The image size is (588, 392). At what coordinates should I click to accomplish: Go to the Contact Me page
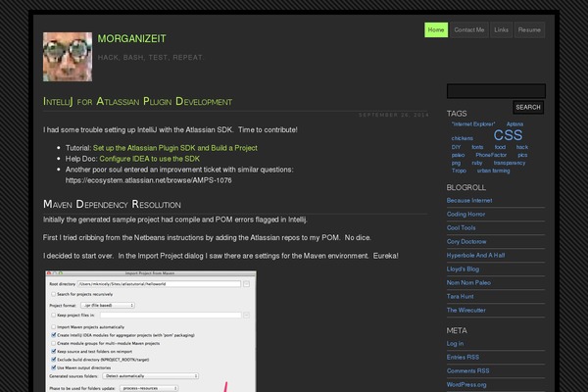(x=469, y=30)
